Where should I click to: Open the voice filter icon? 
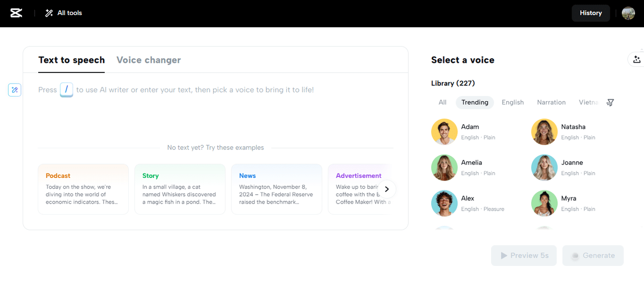610,103
